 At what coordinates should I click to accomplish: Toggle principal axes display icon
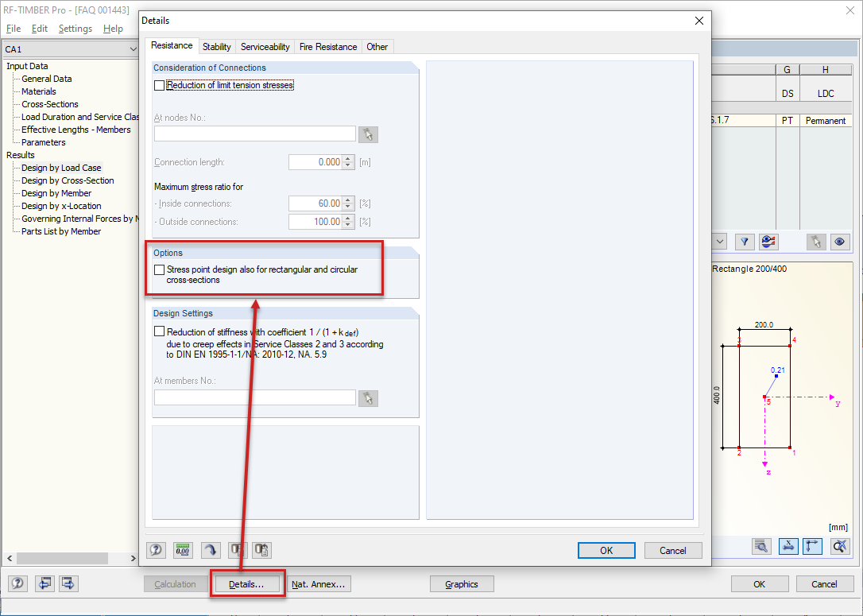(812, 546)
